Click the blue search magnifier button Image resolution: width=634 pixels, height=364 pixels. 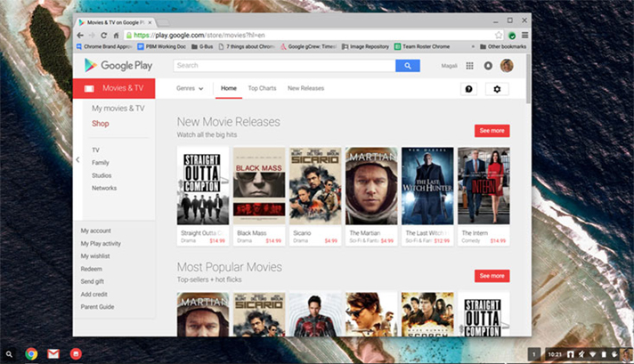click(x=408, y=66)
